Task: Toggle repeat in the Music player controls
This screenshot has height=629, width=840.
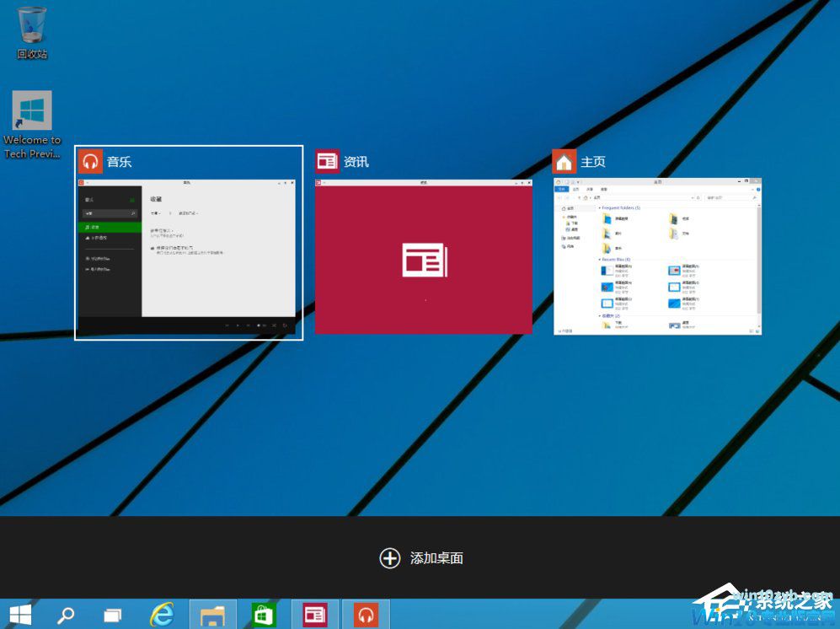Action: point(285,325)
